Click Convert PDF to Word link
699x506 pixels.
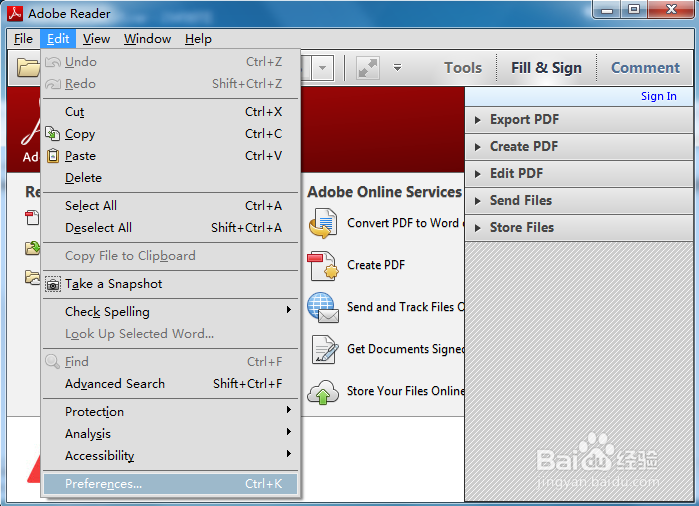[406, 223]
